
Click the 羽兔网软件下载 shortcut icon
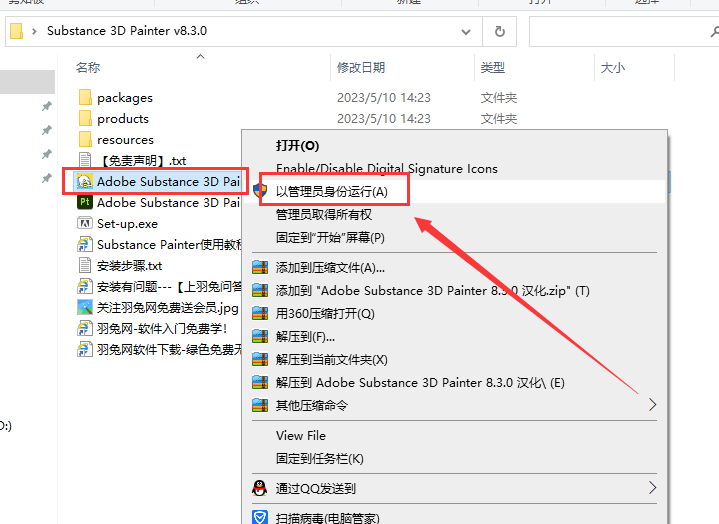coord(85,349)
